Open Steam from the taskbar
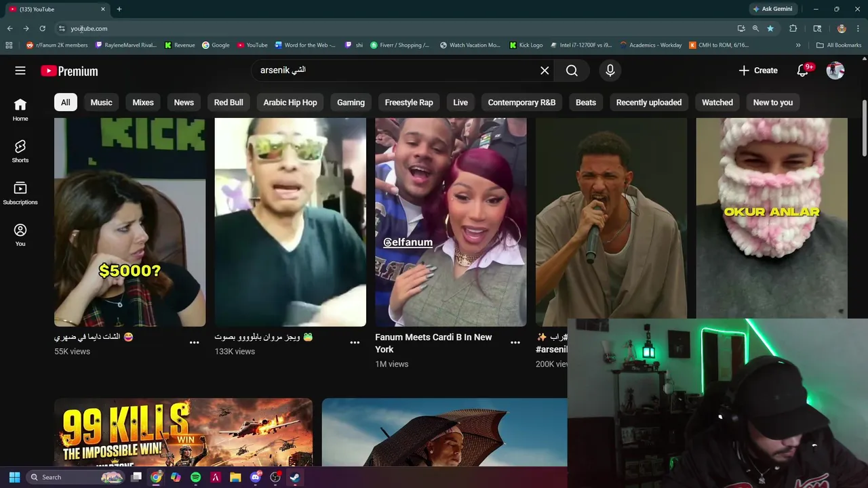Image resolution: width=868 pixels, height=488 pixels. pos(295,477)
